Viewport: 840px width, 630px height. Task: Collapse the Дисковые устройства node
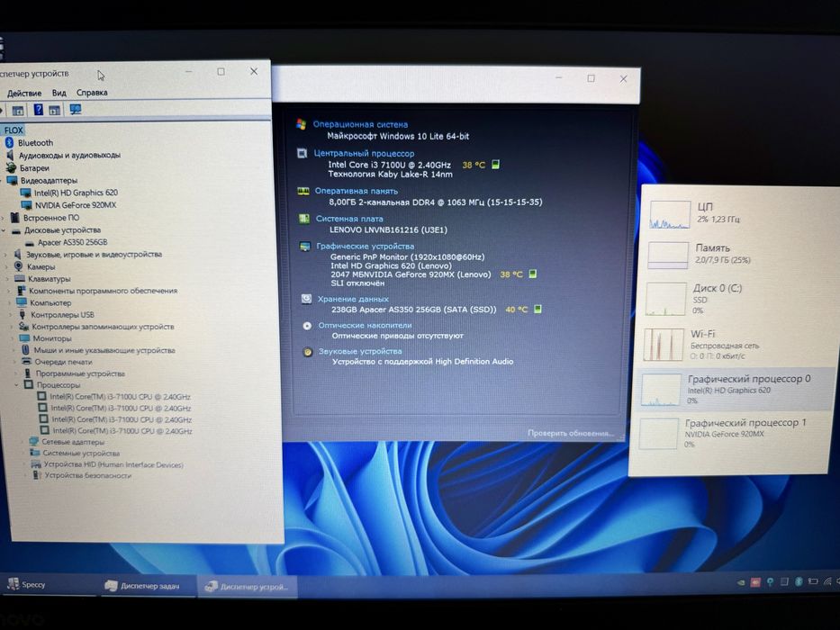tap(4, 230)
